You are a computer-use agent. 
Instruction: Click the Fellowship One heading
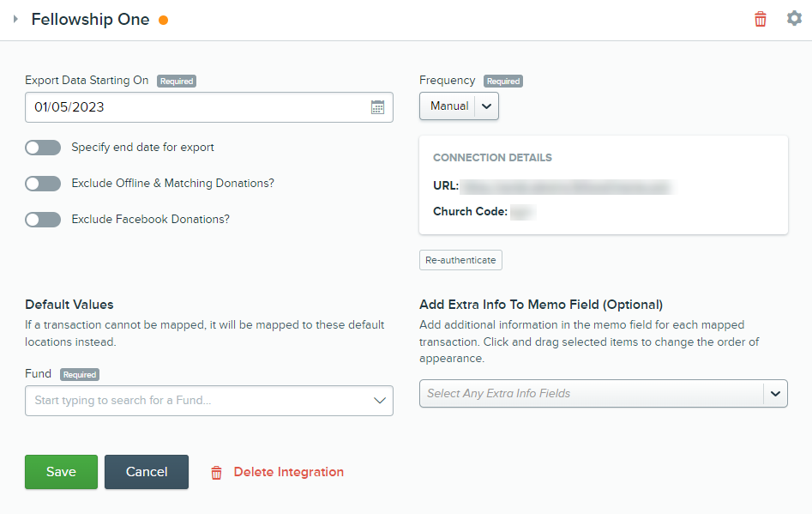[x=90, y=19]
